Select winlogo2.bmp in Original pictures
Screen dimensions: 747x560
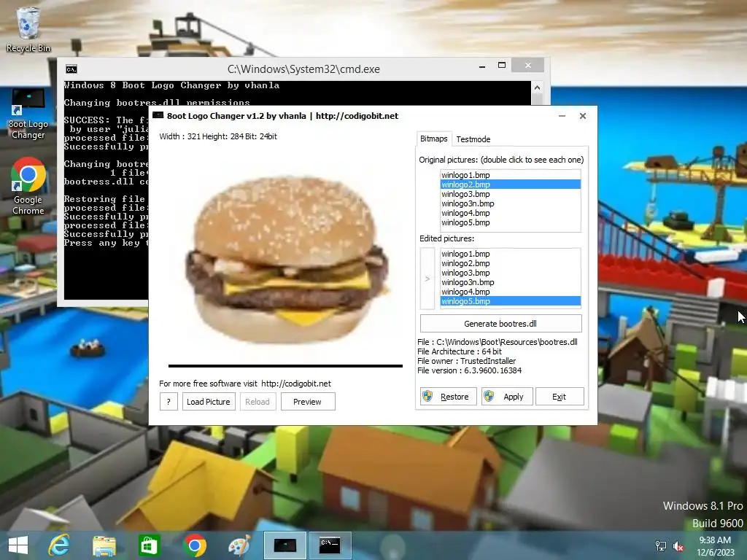pyautogui.click(x=510, y=184)
